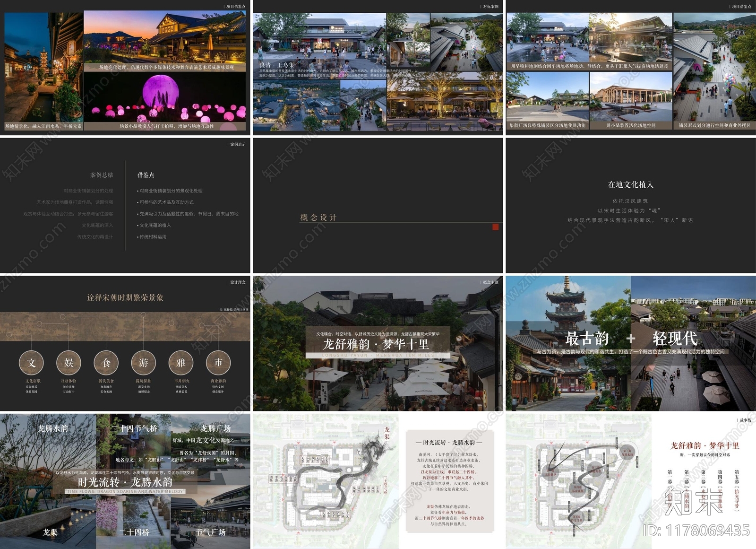Click the 诠释宋朝时期繁荣景象 heading

pos(125,297)
